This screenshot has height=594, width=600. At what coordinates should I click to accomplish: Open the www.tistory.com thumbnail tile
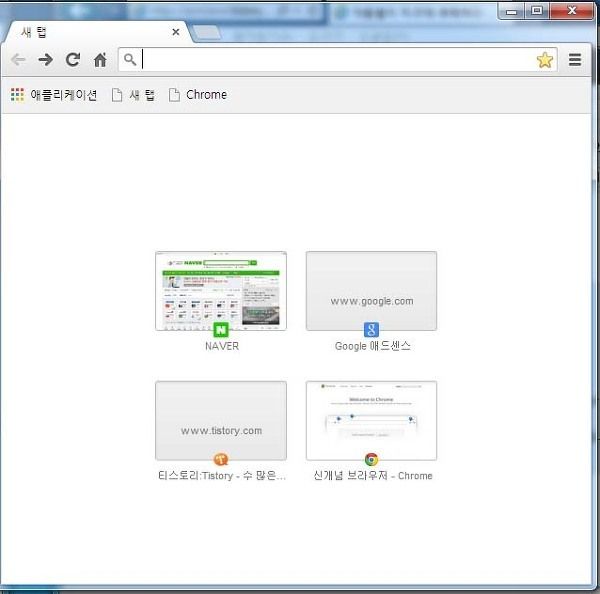pos(221,421)
